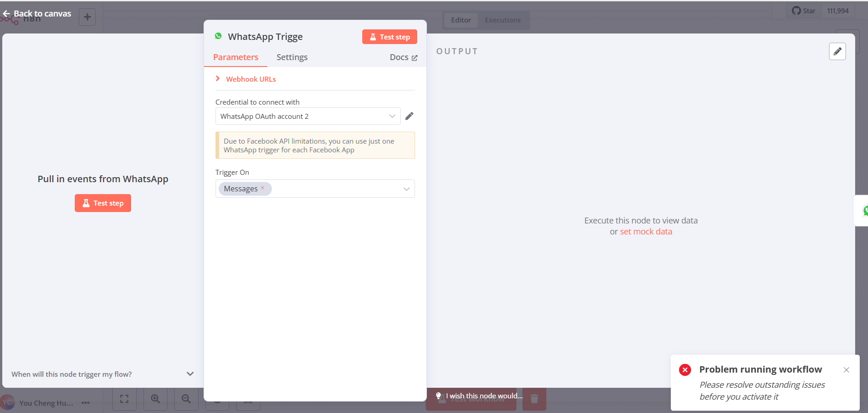Close Problem running workflow notification
This screenshot has height=413, width=868.
click(846, 370)
